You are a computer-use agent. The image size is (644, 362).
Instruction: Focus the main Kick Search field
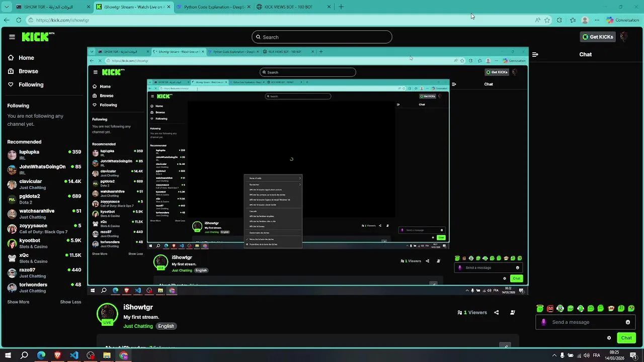pyautogui.click(x=322, y=37)
